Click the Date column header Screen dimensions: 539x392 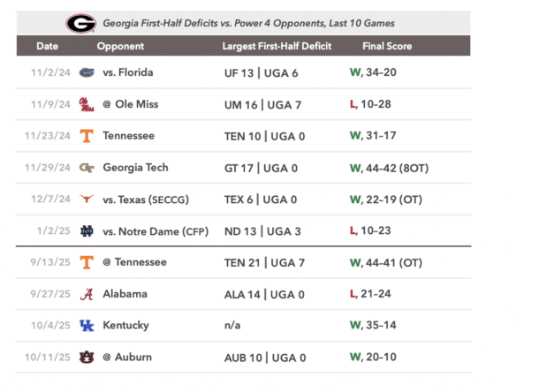[48, 46]
